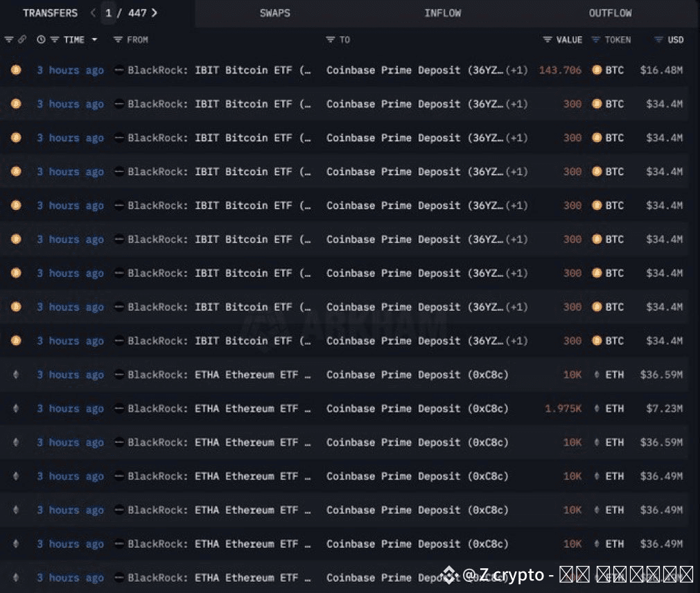Open '3 hours ago' link in 143.706 row

click(71, 70)
